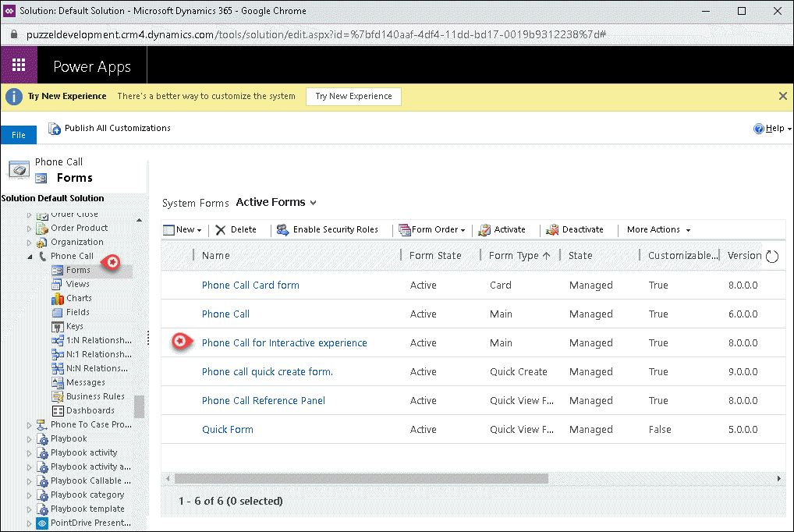Open the Form Order menu
This screenshot has height=532, width=794.
pyautogui.click(x=432, y=230)
